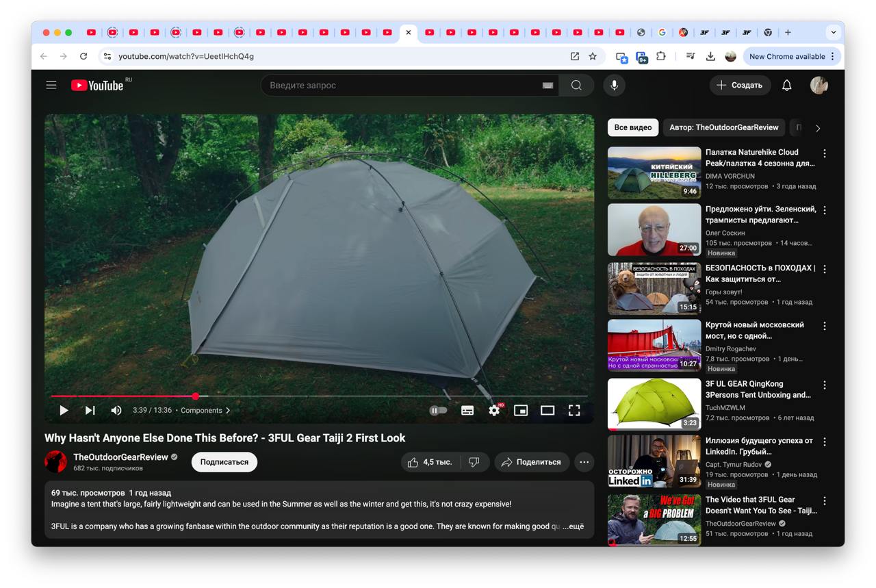The height and width of the screenshot is (588, 876).
Task: Select the Все видео filter chip
Action: tap(633, 127)
